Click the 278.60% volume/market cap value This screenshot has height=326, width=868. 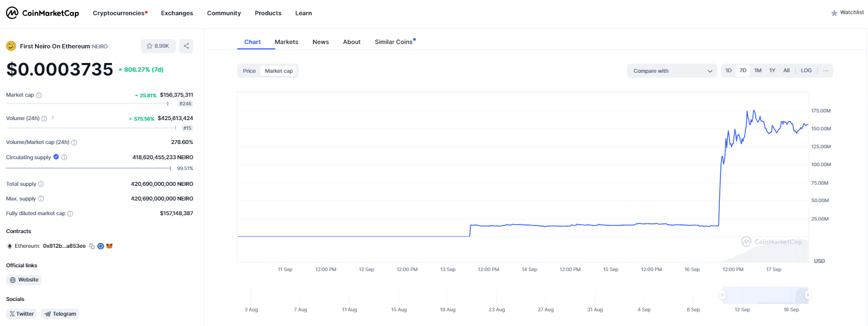pyautogui.click(x=182, y=142)
